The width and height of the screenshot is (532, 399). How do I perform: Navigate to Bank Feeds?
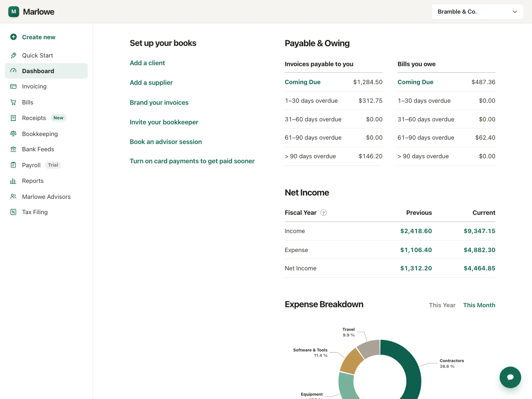point(46,149)
